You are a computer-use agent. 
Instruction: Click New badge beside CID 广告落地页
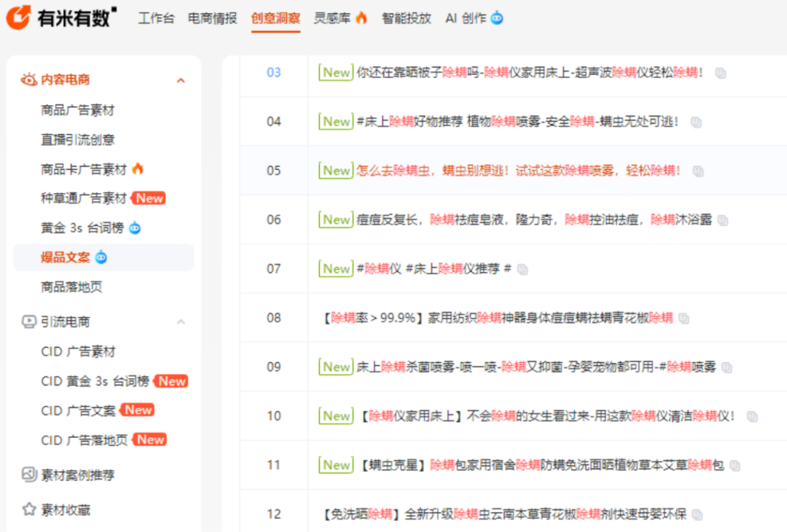pyautogui.click(x=150, y=439)
